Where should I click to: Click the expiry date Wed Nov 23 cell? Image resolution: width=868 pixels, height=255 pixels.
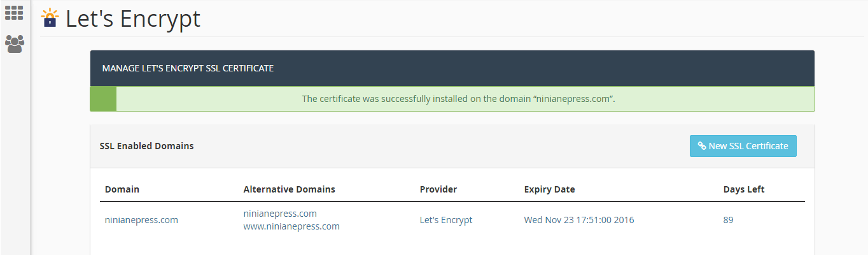pos(579,220)
